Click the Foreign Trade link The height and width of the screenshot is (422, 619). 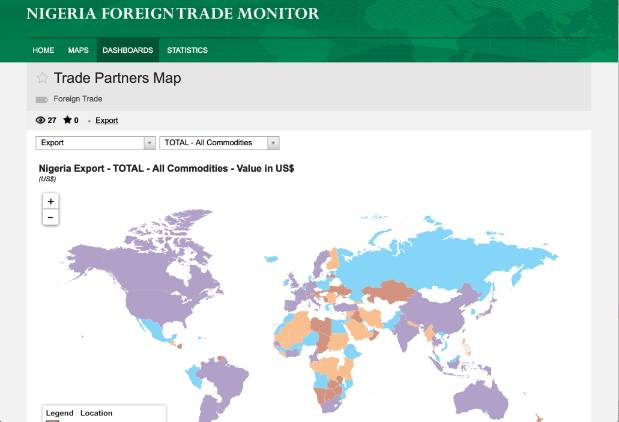tap(78, 99)
